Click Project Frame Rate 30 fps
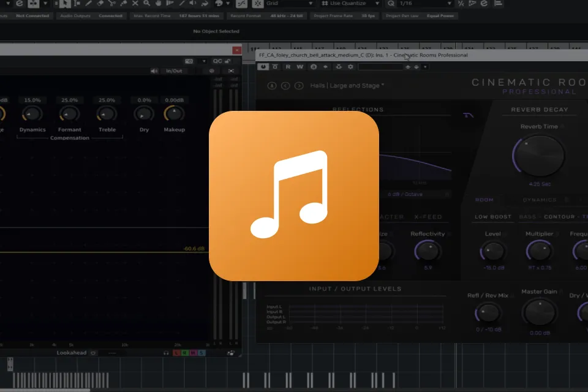 [344, 16]
